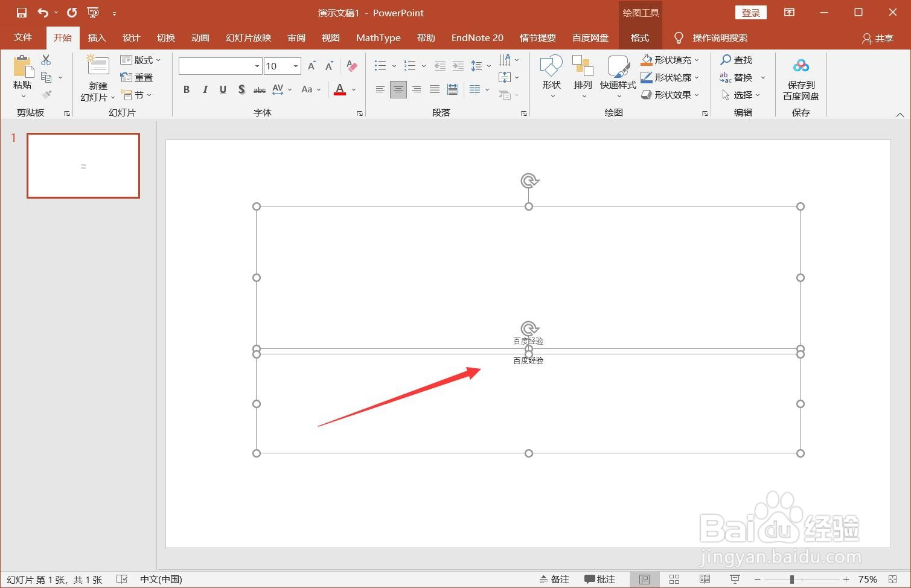Open Shape Effects (形状效果) dropdown
The width and height of the screenshot is (911, 588).
(x=670, y=95)
